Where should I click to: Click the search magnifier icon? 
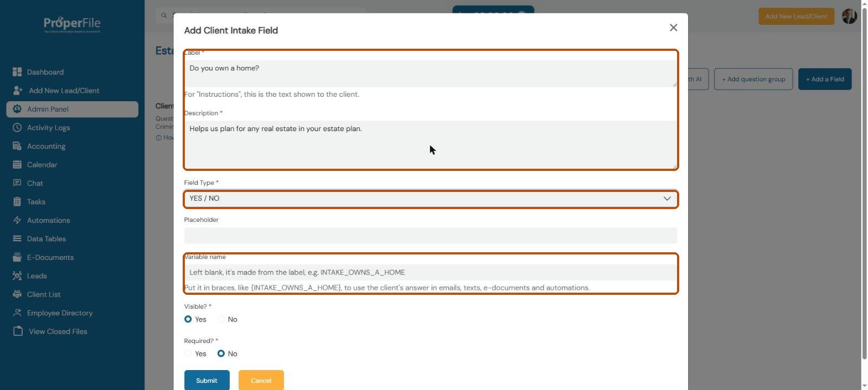(164, 15)
